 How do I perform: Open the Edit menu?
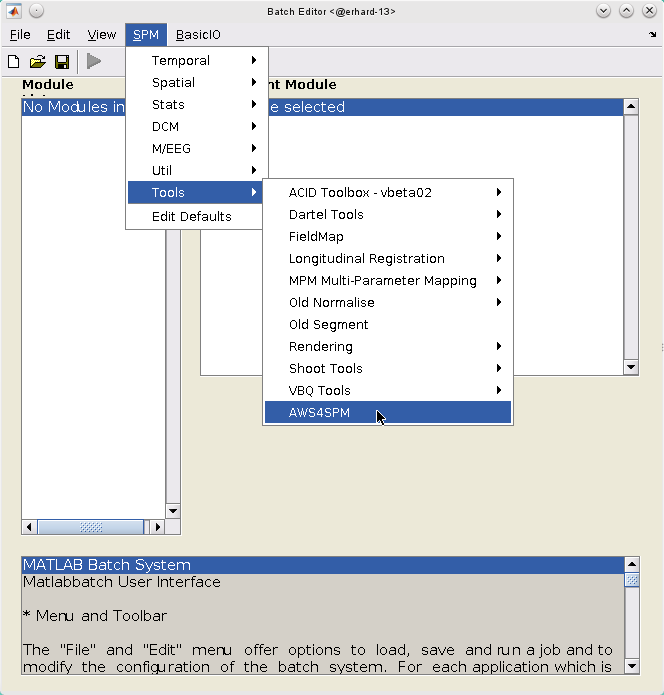tap(59, 35)
